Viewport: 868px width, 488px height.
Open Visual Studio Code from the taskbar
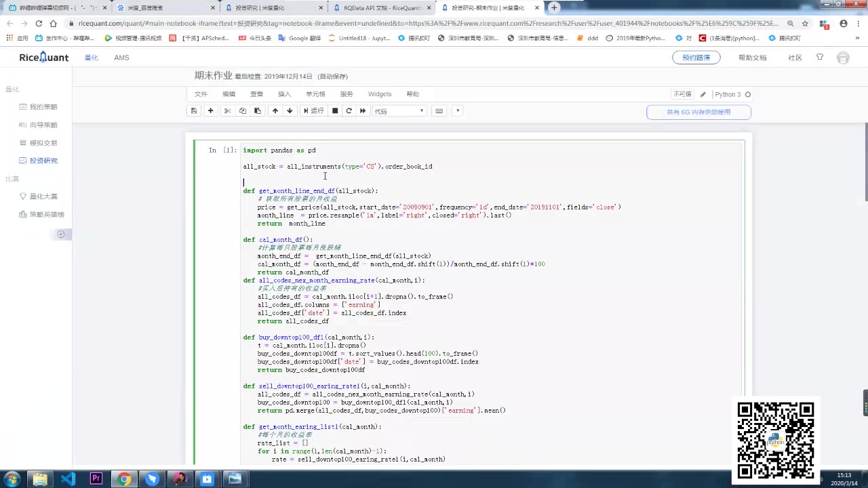[x=68, y=479]
